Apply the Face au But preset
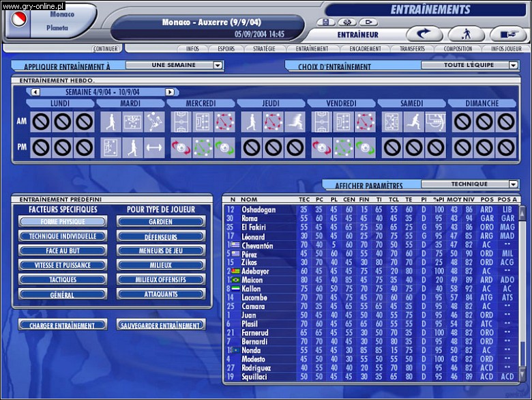The image size is (532, 400). 63,251
